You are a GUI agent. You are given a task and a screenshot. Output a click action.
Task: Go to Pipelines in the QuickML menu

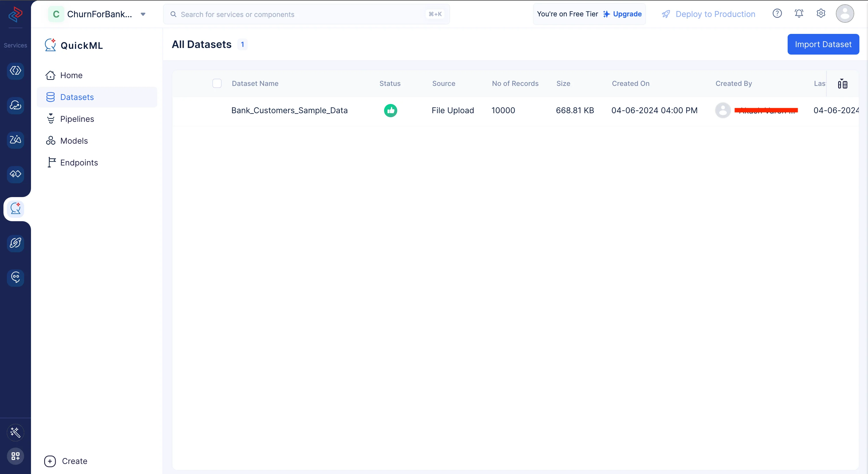(77, 119)
